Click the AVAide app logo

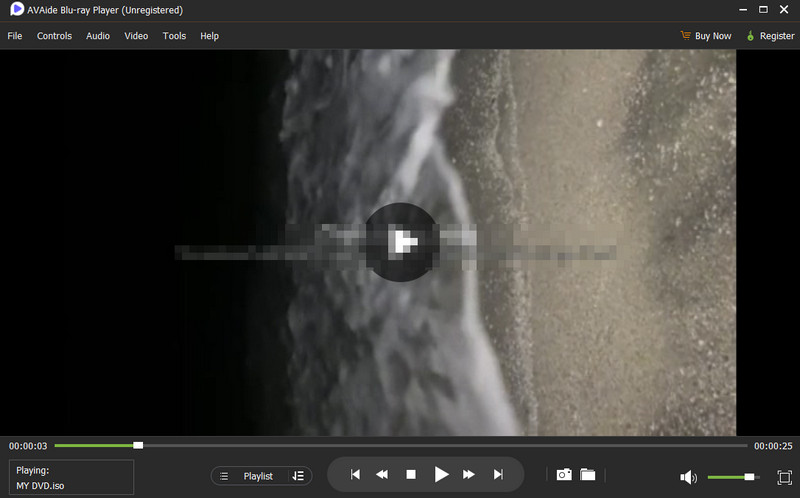pyautogui.click(x=17, y=9)
